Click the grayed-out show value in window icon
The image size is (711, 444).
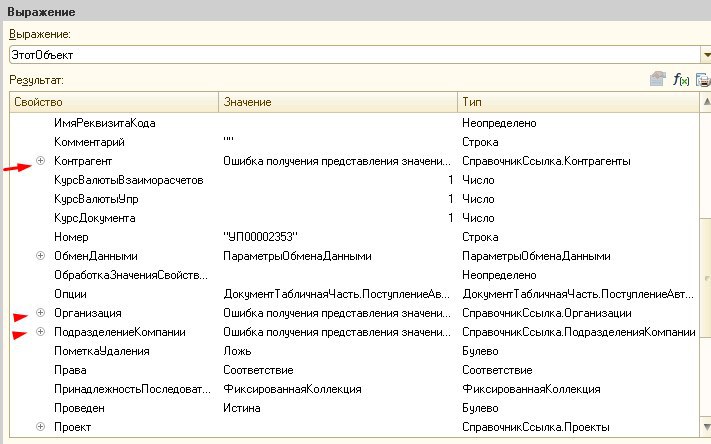(x=657, y=79)
